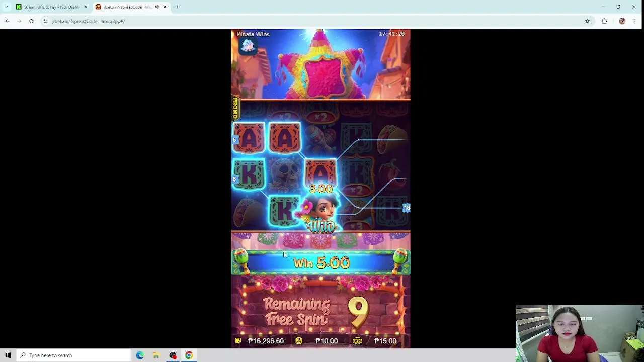Click the wallet balance icon
This screenshot has width=644, height=362.
[x=238, y=341]
